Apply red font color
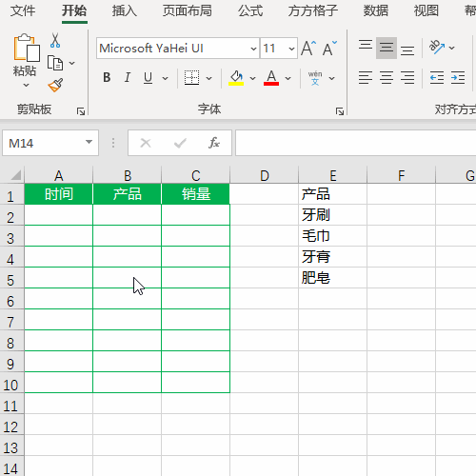Viewport: 476px width, 476px height. [271, 78]
